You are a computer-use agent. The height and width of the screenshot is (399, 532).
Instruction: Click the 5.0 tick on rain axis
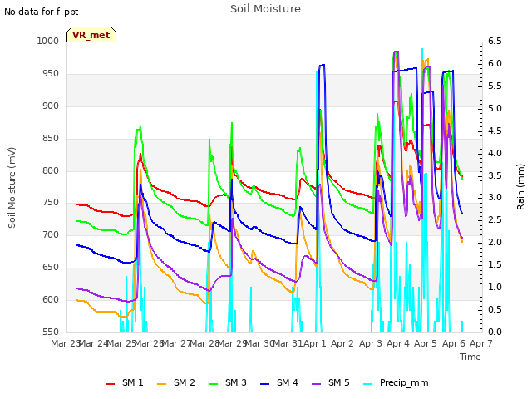(x=495, y=108)
